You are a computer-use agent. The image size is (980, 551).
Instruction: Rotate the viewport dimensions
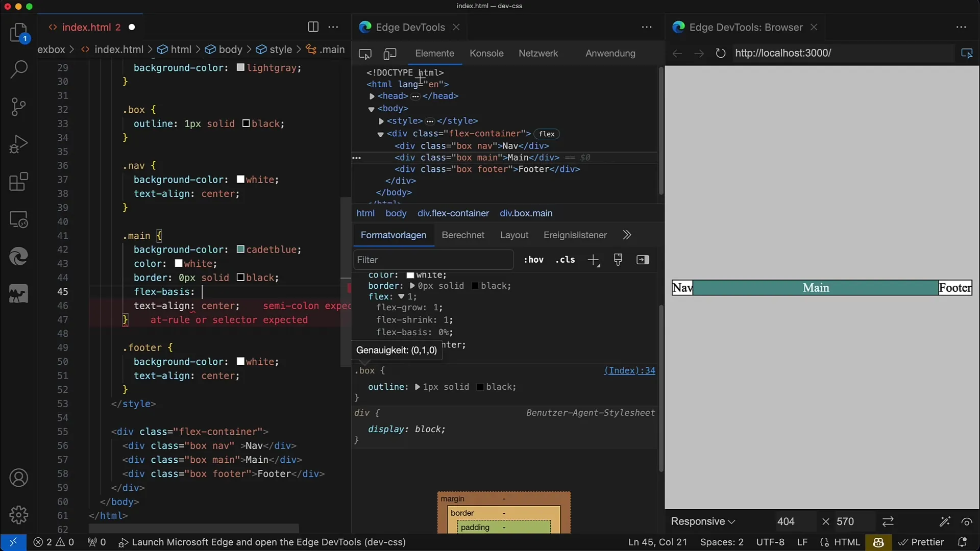pyautogui.click(x=888, y=521)
